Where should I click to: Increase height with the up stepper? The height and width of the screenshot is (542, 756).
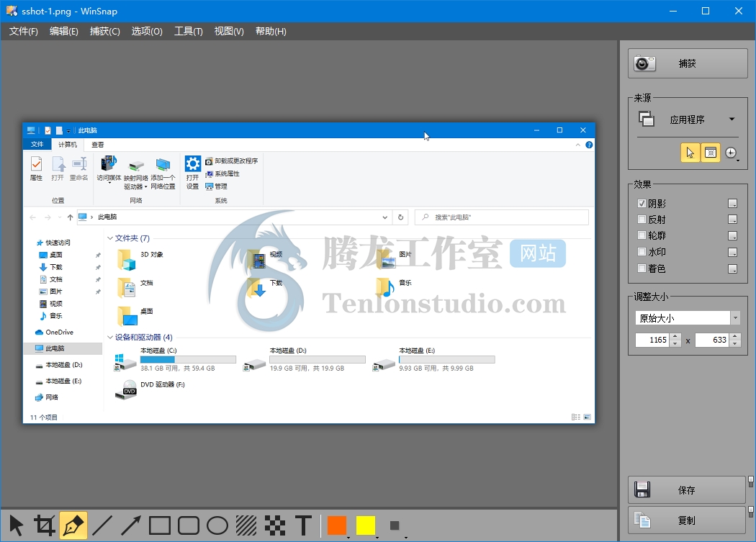[x=735, y=337]
